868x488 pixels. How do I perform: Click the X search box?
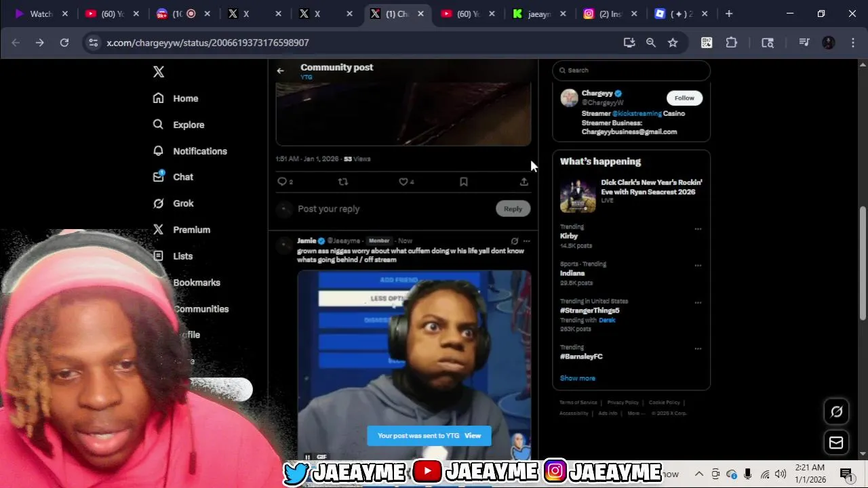[x=631, y=70]
